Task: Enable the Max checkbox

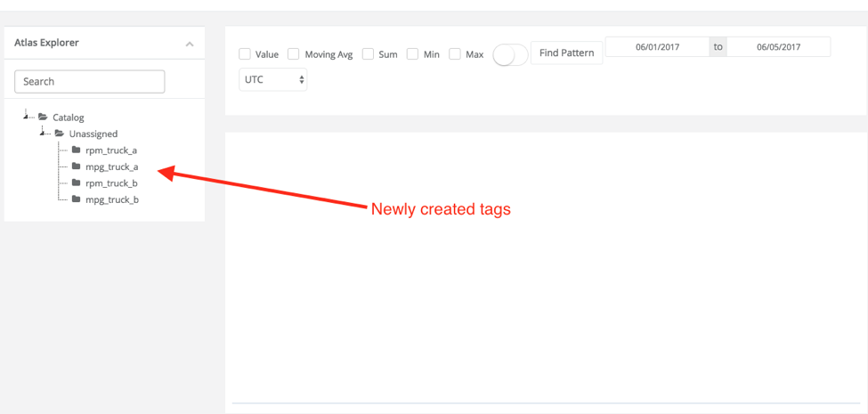Action: point(455,54)
